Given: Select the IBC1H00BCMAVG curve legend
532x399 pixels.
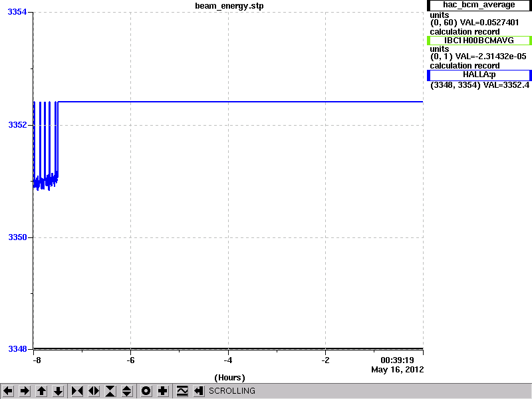Looking at the screenshot, I should [x=479, y=41].
